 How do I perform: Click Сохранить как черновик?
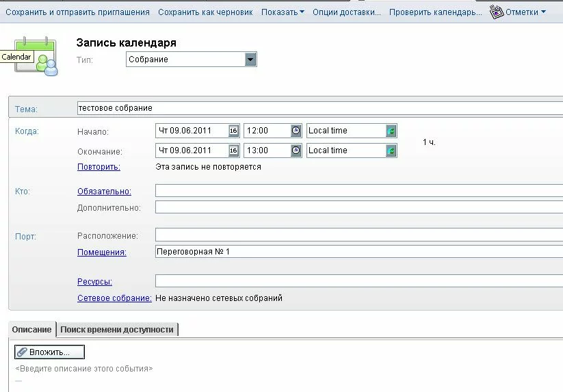pyautogui.click(x=205, y=12)
